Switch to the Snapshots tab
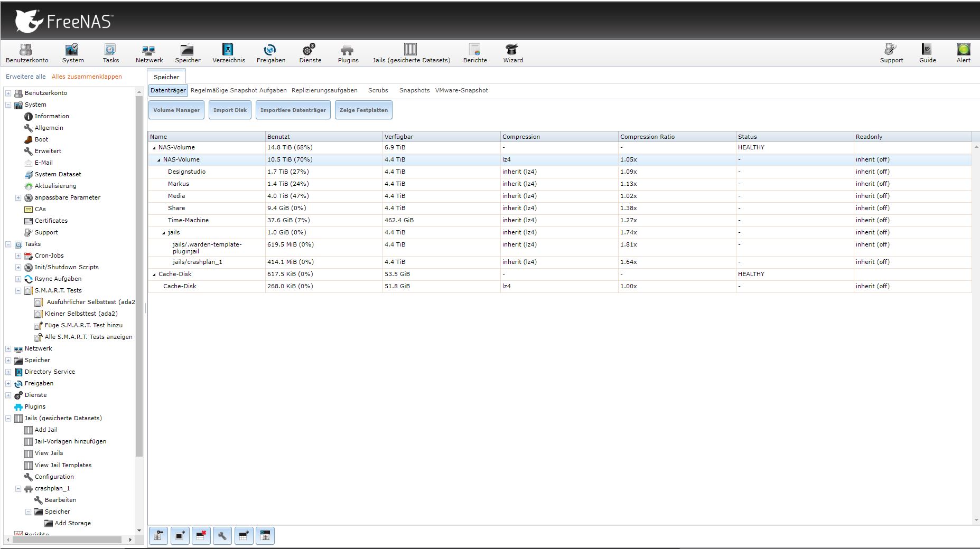The height and width of the screenshot is (549, 980). 414,90
